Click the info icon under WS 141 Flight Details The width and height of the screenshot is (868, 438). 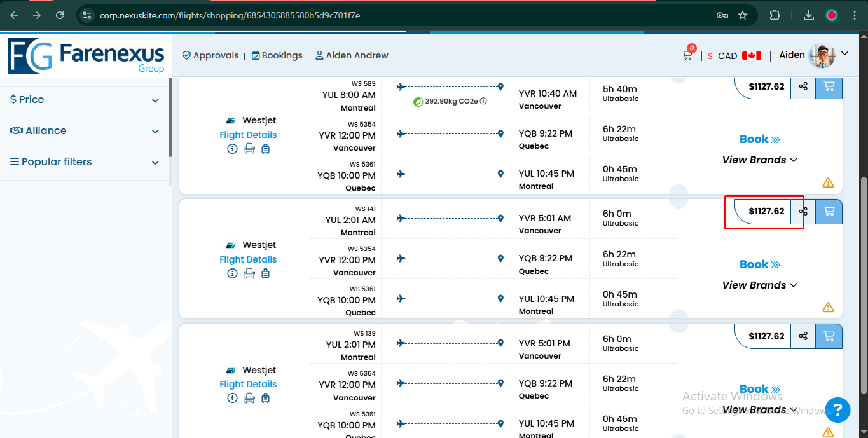tap(232, 273)
